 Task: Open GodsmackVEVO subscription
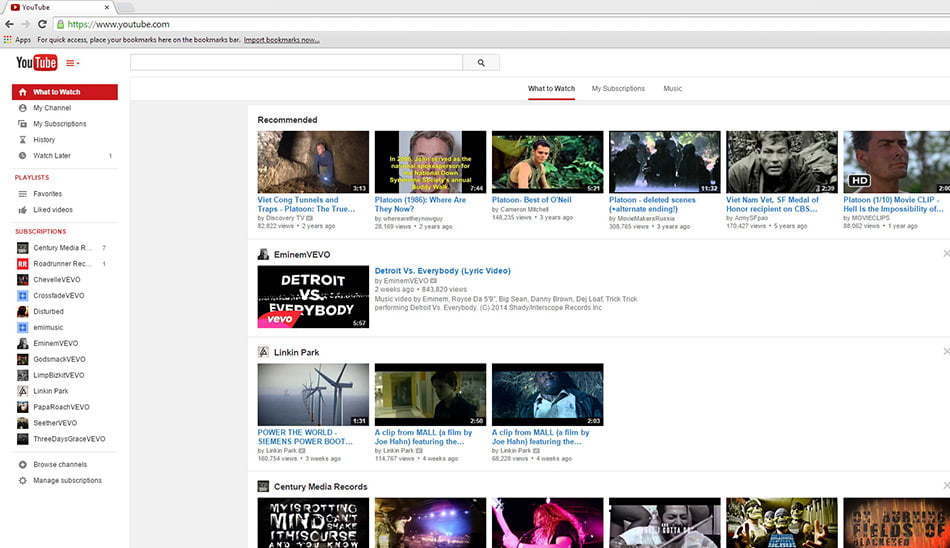[x=59, y=359]
